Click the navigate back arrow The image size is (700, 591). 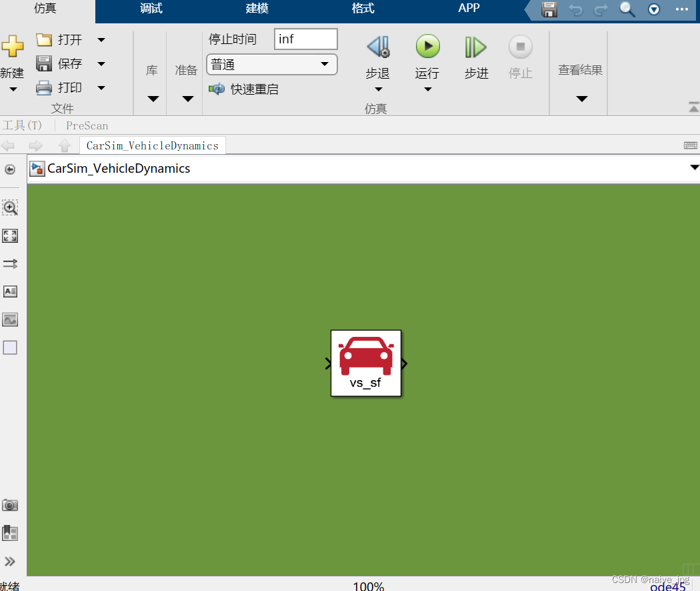point(8,145)
